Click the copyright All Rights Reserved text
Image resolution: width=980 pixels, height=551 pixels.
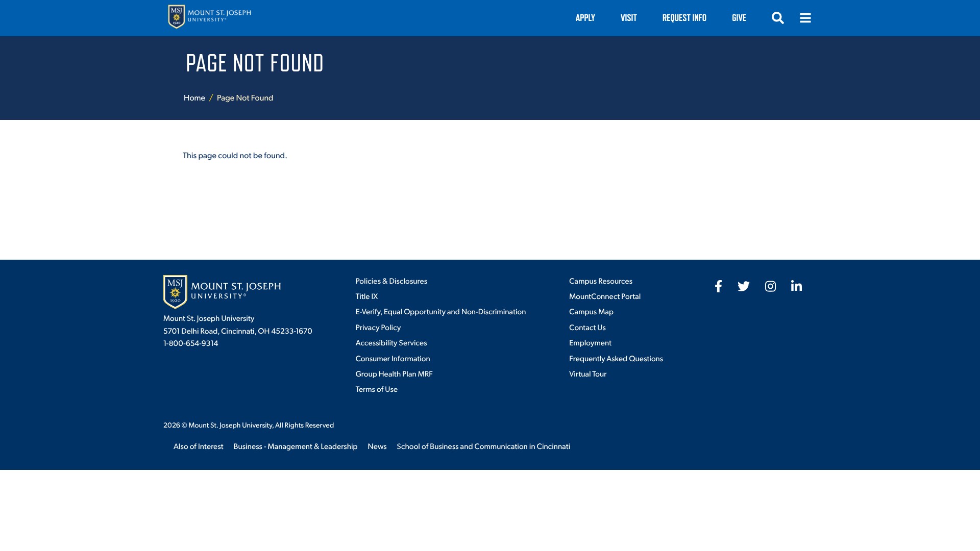pos(248,425)
